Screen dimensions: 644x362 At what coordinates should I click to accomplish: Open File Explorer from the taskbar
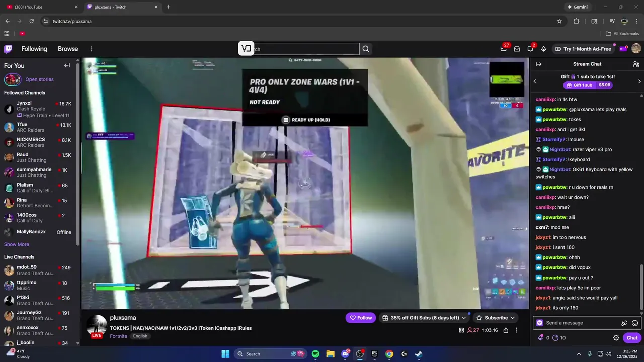330,354
